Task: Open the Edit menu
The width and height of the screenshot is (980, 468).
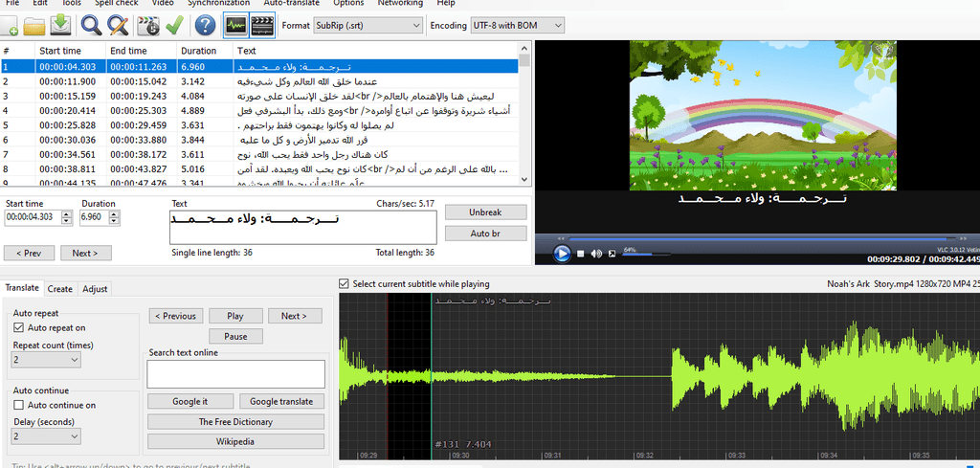Action: coord(40,3)
